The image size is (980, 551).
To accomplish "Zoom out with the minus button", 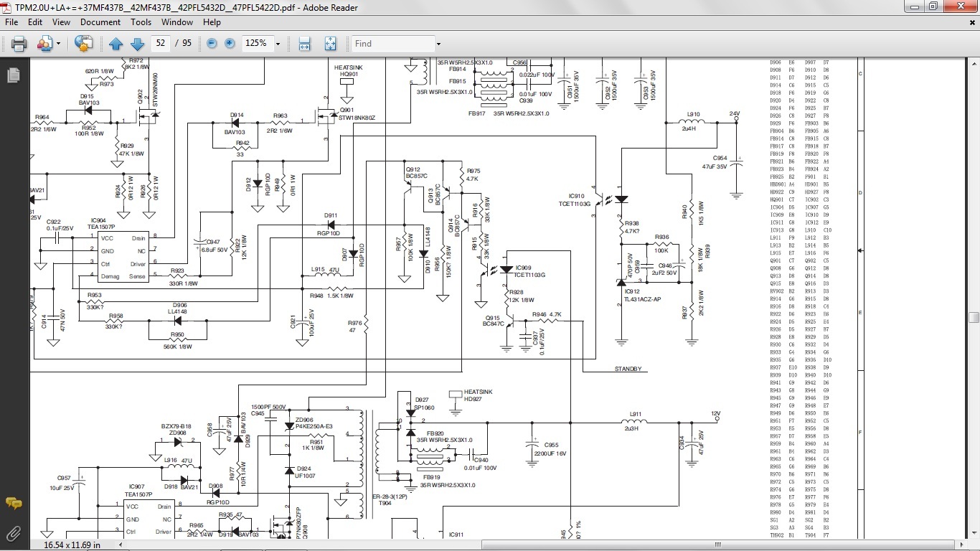I will click(212, 44).
